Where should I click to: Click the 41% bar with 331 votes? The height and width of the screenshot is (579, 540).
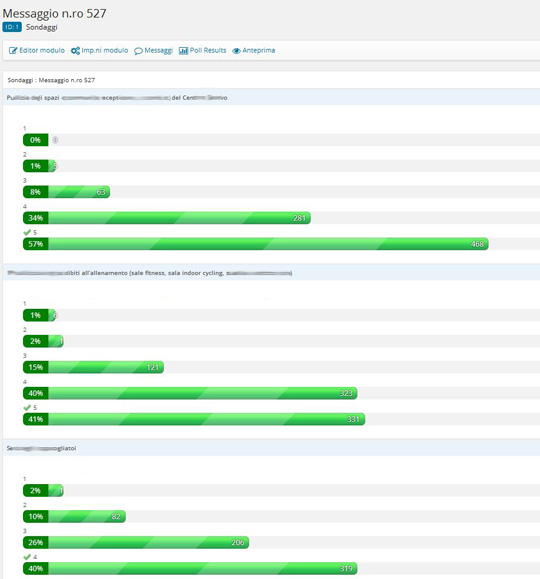coord(194,419)
